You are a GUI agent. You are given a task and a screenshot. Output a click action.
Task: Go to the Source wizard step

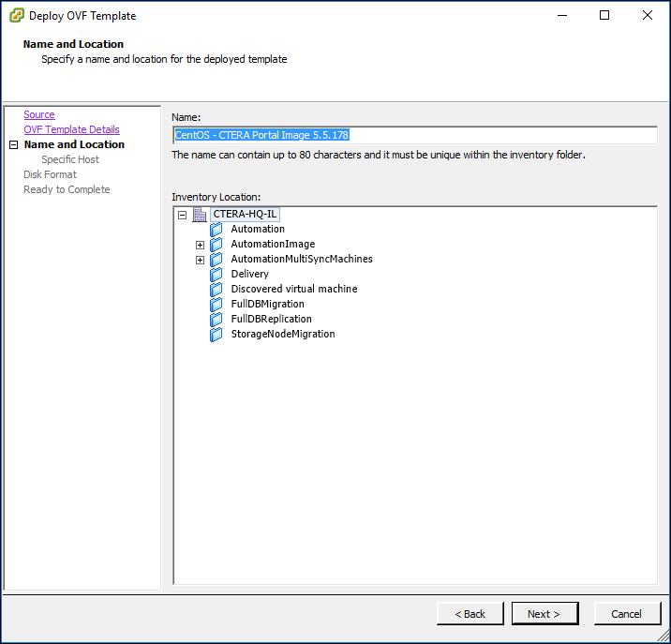click(39, 114)
